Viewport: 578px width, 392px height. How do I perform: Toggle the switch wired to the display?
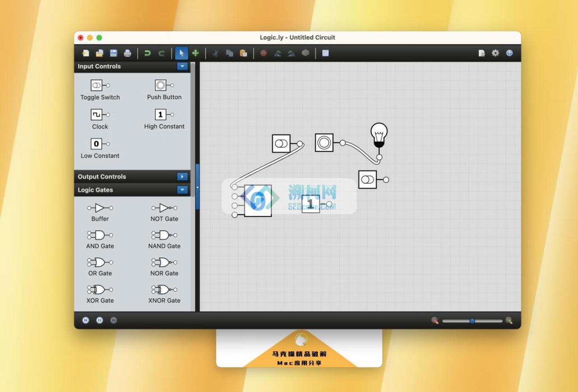pyautogui.click(x=281, y=144)
